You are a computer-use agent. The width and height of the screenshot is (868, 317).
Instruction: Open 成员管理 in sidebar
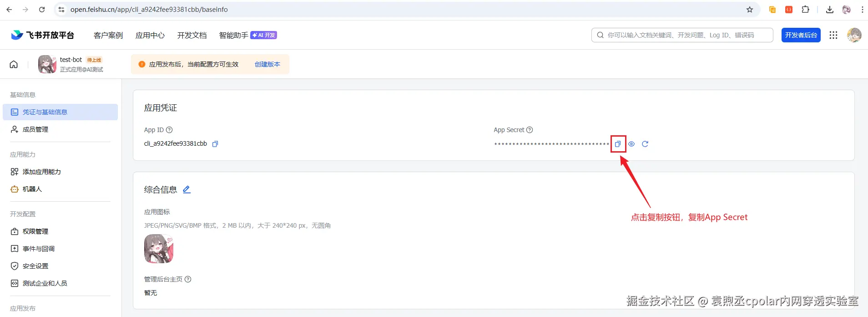(x=60, y=129)
